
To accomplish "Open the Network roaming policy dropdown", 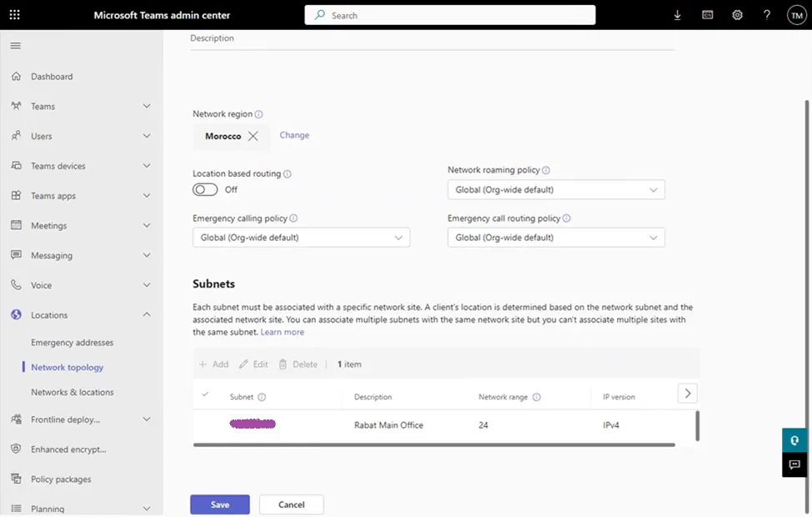I will point(556,190).
